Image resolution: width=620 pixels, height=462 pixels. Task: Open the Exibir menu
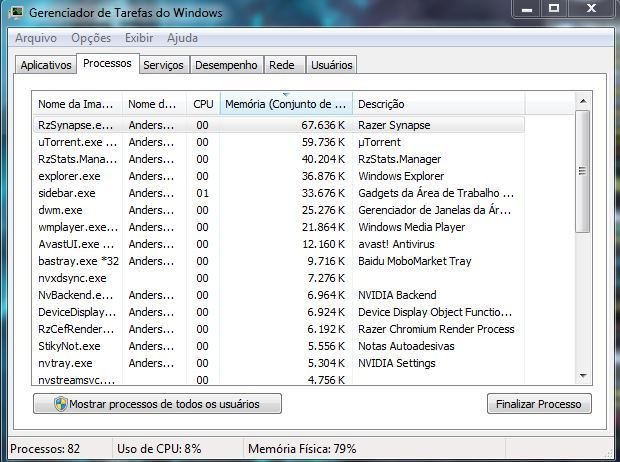pos(139,38)
